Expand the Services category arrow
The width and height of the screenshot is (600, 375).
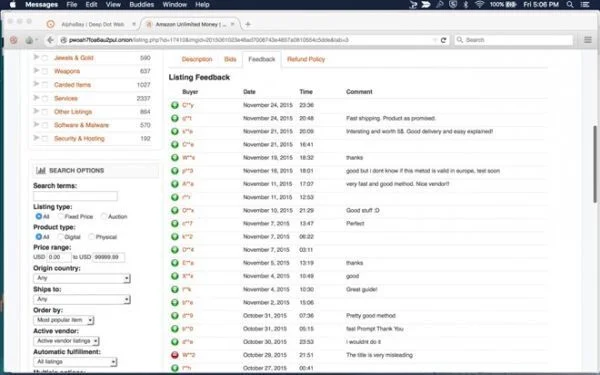tap(36, 98)
